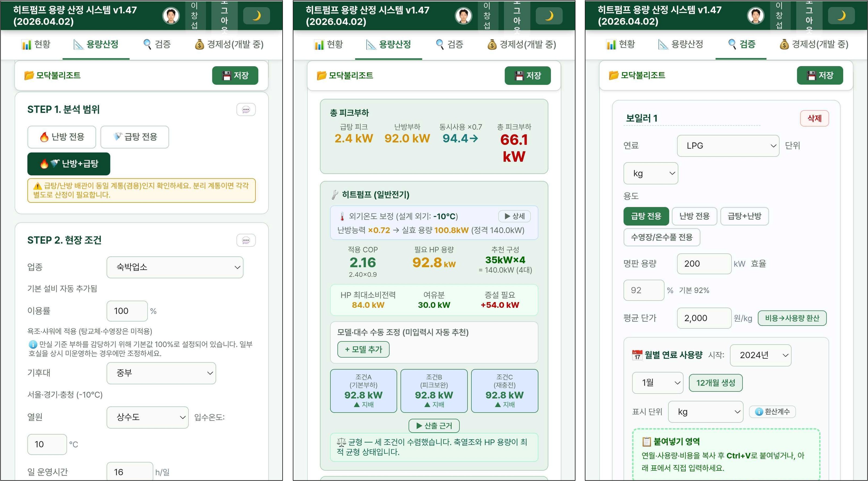This screenshot has width=868, height=481.
Task: Open 현황 tab in left panel
Action: pyautogui.click(x=36, y=44)
